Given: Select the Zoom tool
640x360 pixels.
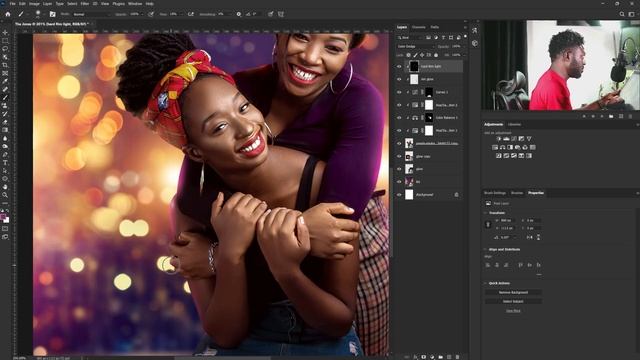Looking at the screenshot, I should (x=5, y=195).
